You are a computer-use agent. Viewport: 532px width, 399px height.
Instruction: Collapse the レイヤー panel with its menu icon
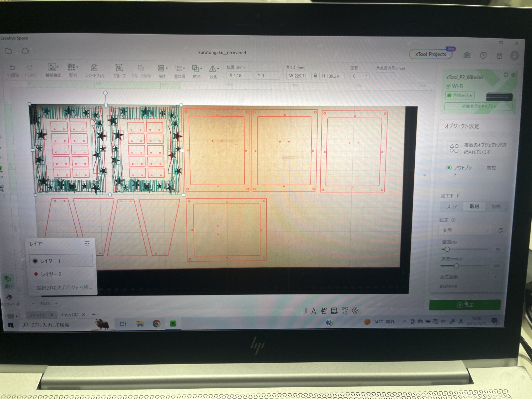(x=87, y=243)
